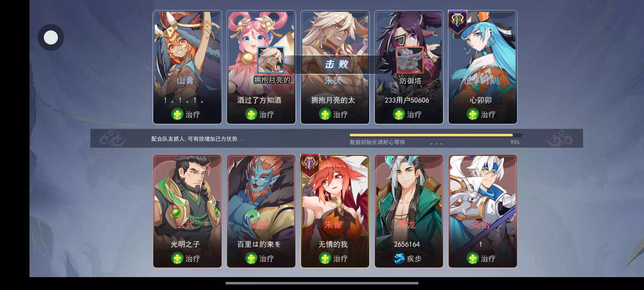Click the heal spell icon under 山膏 card
Screen dimensions: 644x290
tap(177, 114)
